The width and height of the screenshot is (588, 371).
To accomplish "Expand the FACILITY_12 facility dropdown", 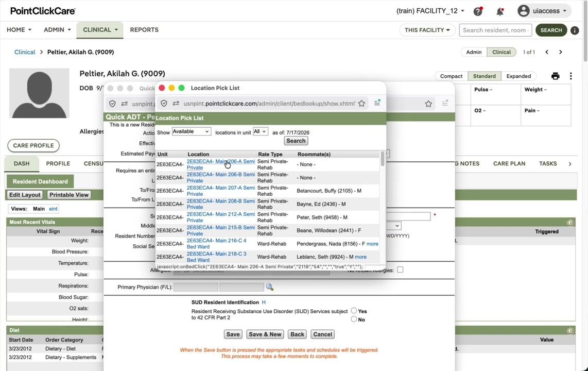I will (430, 11).
